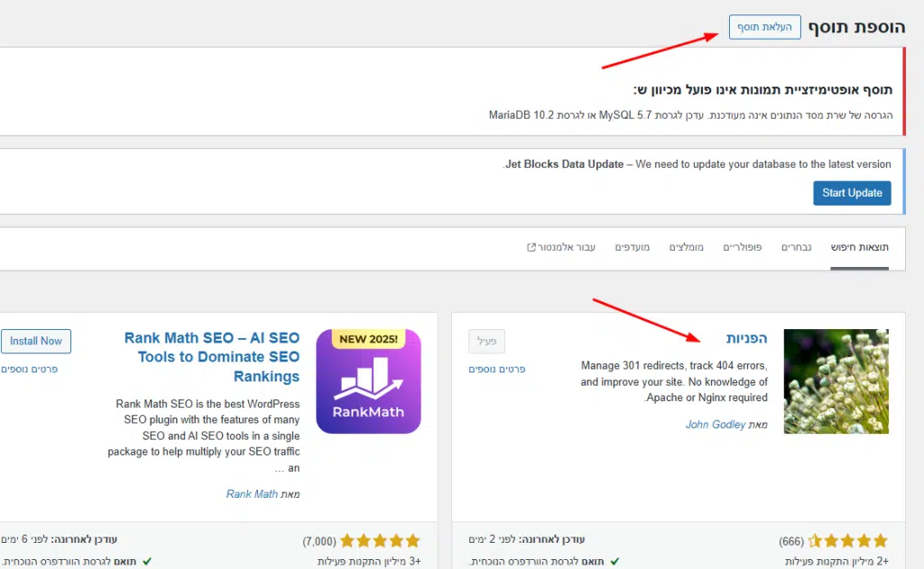Open פרטים נוספים for the הפניות plugin
The image size is (924, 569).
[x=497, y=370]
